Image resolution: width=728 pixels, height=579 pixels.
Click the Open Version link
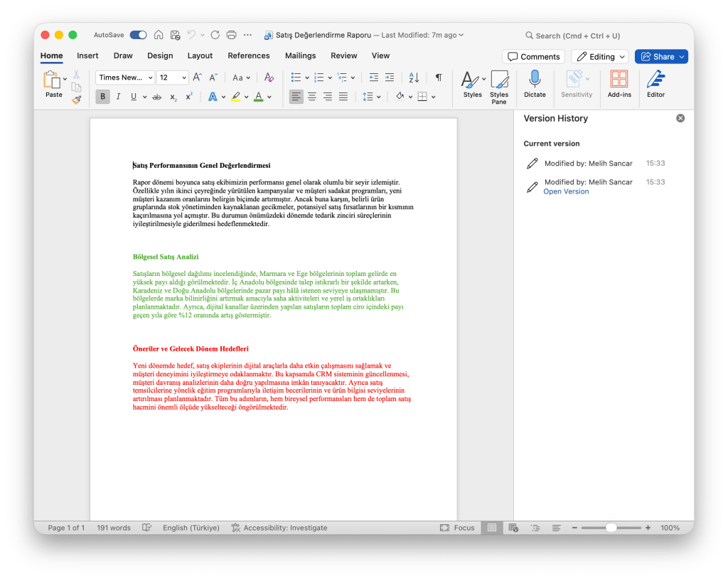(566, 192)
